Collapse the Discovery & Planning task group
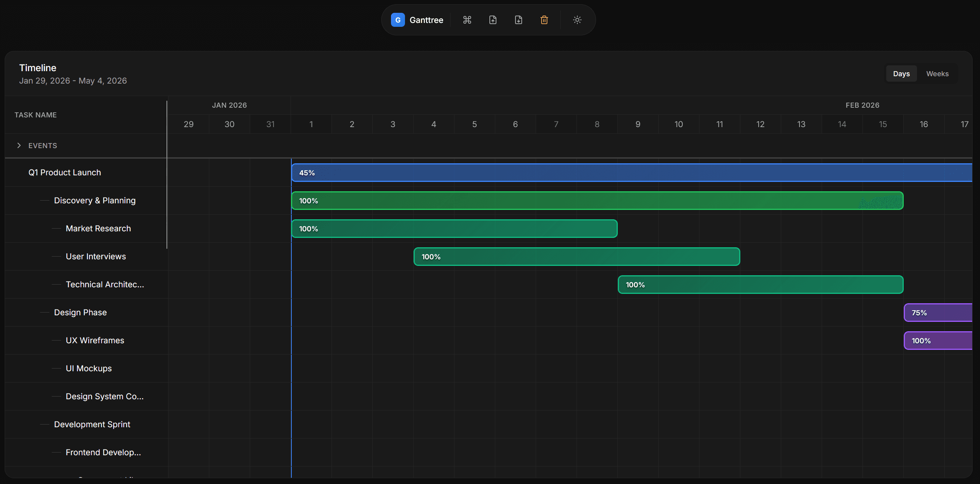980x484 pixels. tap(44, 201)
